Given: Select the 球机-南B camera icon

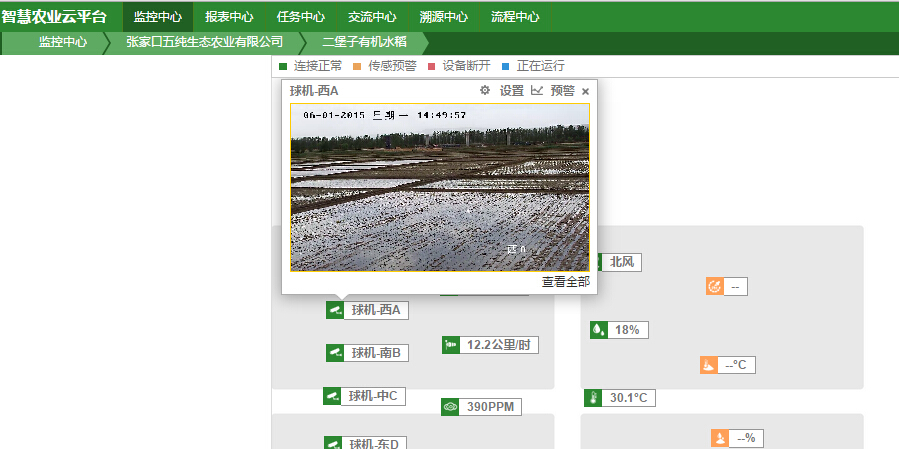Looking at the screenshot, I should 335,353.
